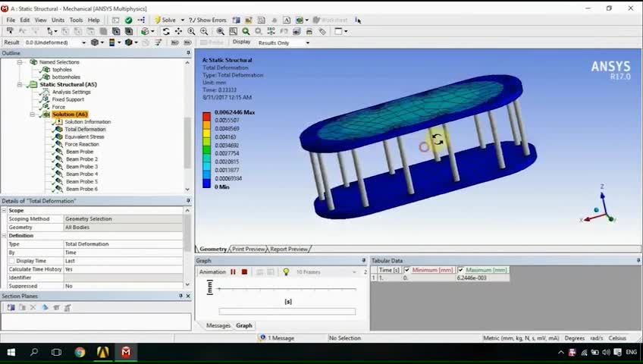Collapse the Definition section in Details
643x364 pixels.
4,236
